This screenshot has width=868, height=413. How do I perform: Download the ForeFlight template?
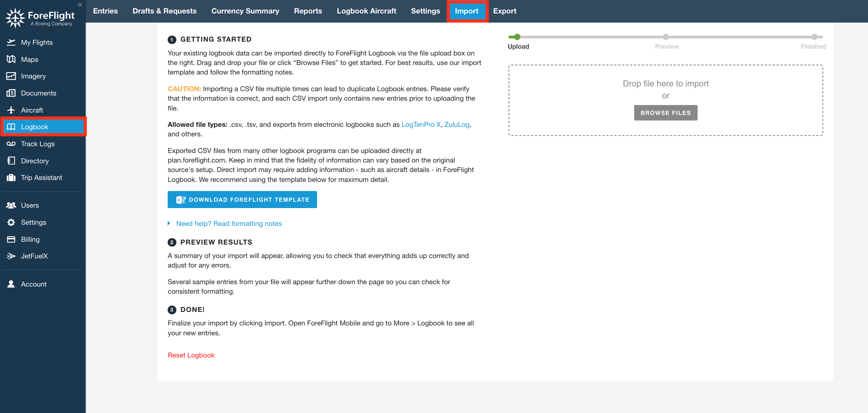242,200
